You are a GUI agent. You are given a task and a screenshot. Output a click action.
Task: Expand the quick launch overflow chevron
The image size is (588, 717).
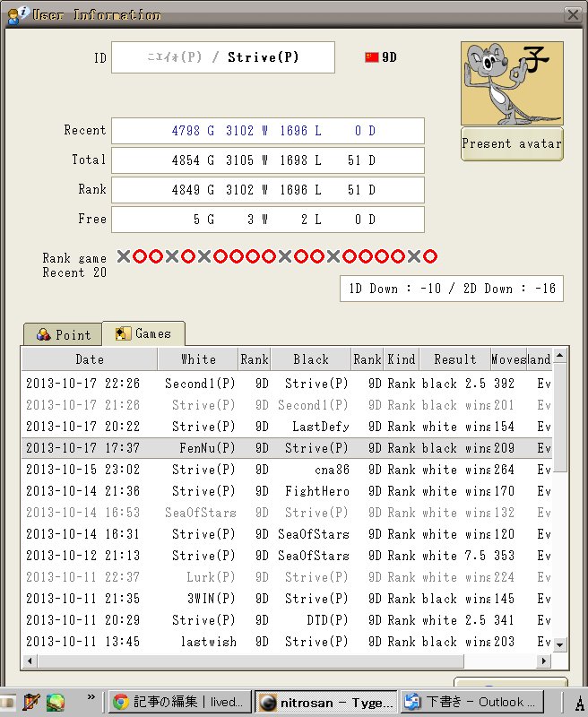pyautogui.click(x=91, y=697)
